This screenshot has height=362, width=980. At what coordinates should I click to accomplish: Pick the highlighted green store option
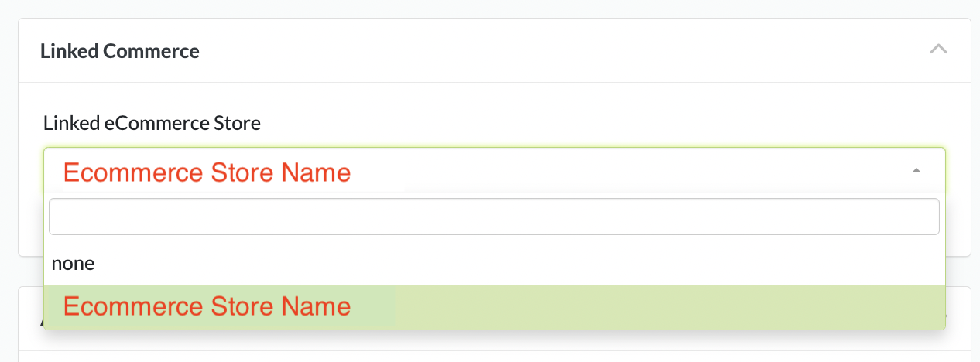tap(494, 306)
